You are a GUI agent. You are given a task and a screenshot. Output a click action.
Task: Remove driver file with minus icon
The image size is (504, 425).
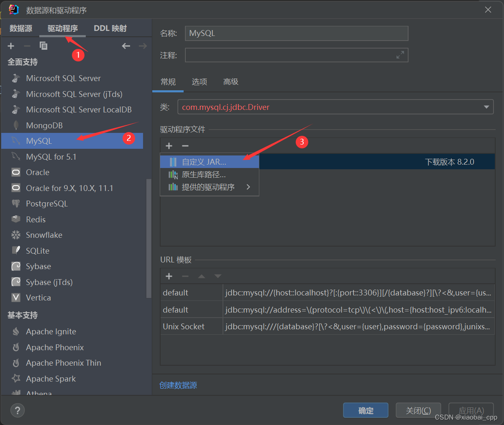tap(185, 146)
